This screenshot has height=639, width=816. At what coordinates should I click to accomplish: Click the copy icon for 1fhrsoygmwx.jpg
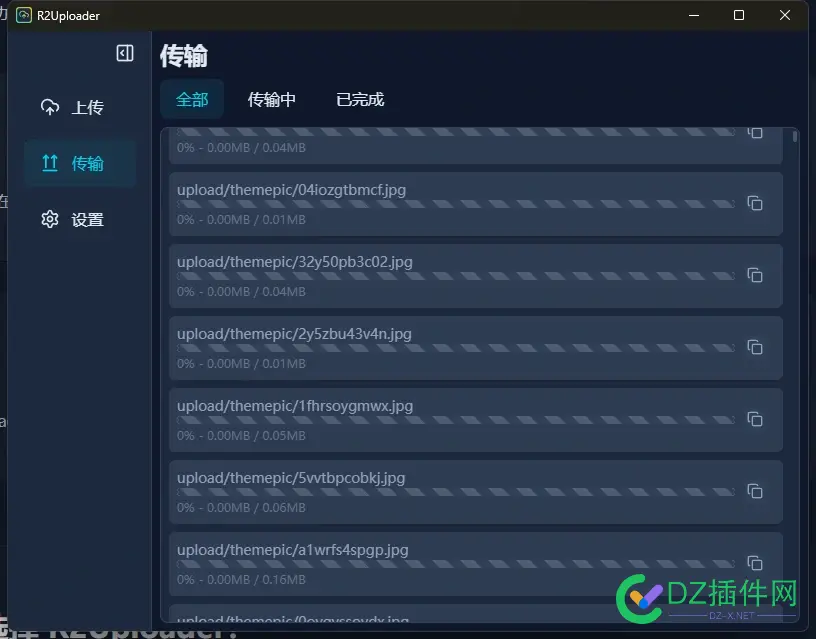click(755, 419)
